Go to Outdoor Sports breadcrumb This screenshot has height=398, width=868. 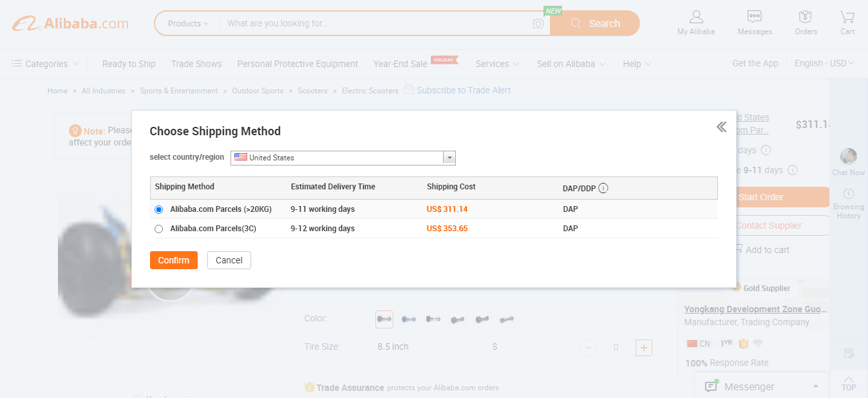point(258,91)
